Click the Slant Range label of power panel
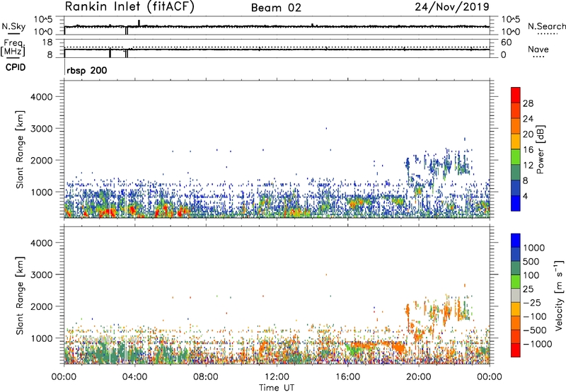 click(20, 149)
